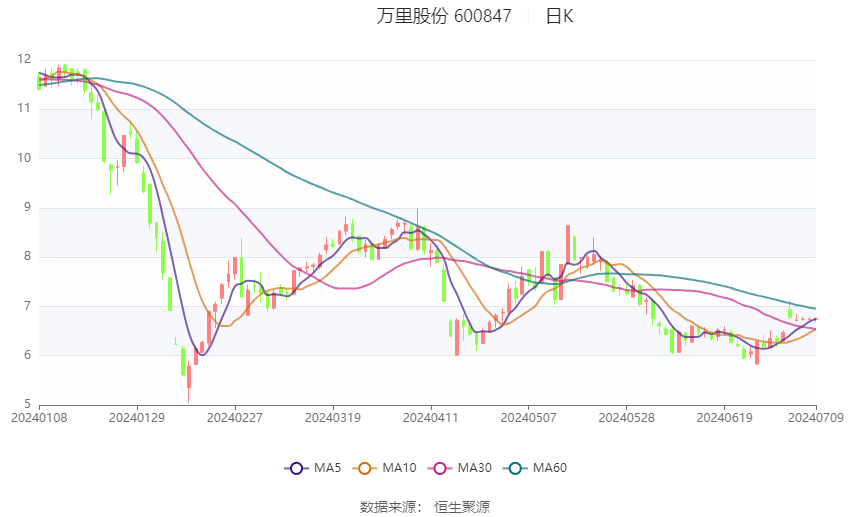Click y-axis value 10
This screenshot has width=850, height=517.
click(x=24, y=158)
